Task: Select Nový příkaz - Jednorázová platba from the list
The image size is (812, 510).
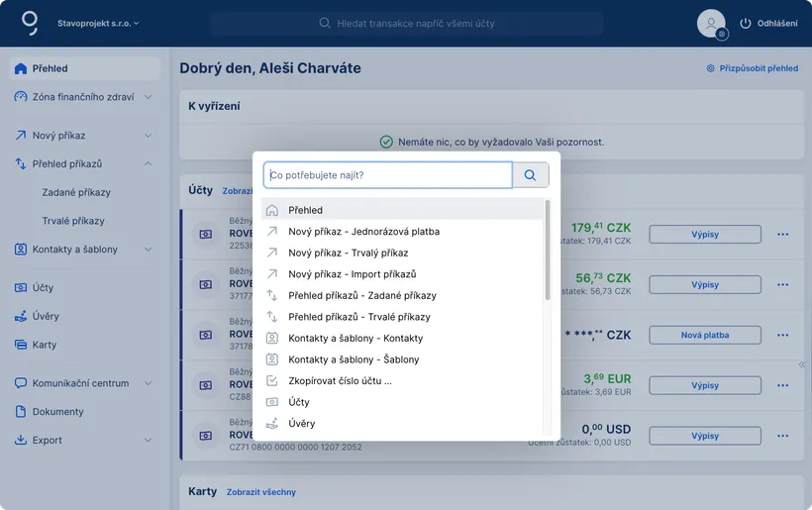Action: click(363, 232)
